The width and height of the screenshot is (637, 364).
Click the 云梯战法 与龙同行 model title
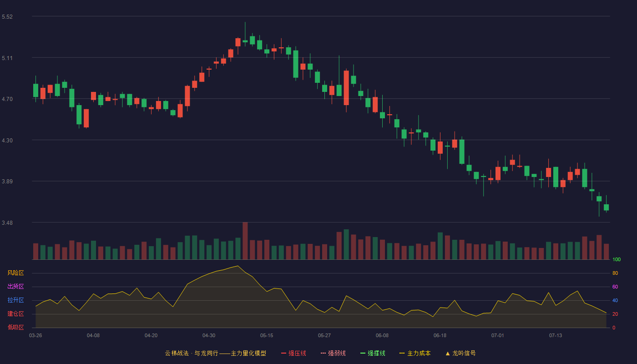tap(215, 353)
